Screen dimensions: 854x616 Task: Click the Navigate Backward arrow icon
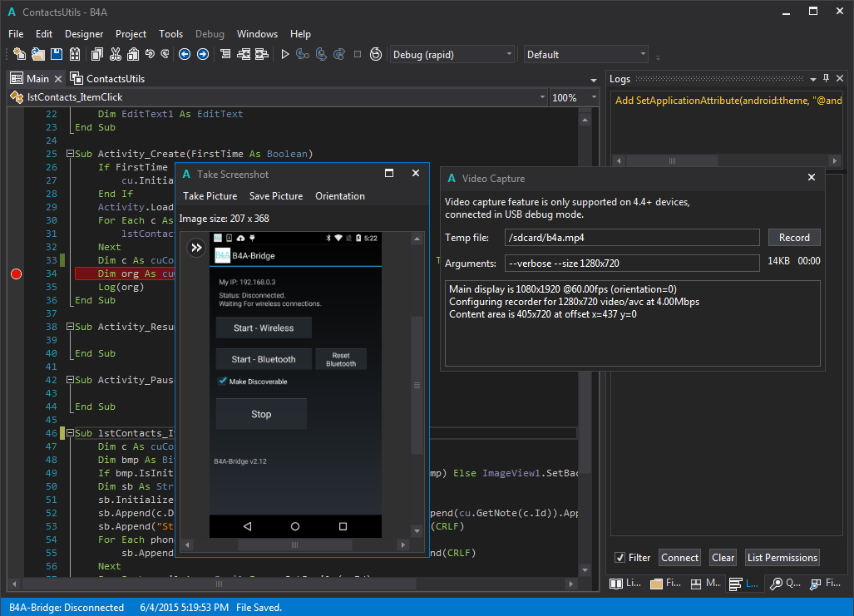(184, 54)
